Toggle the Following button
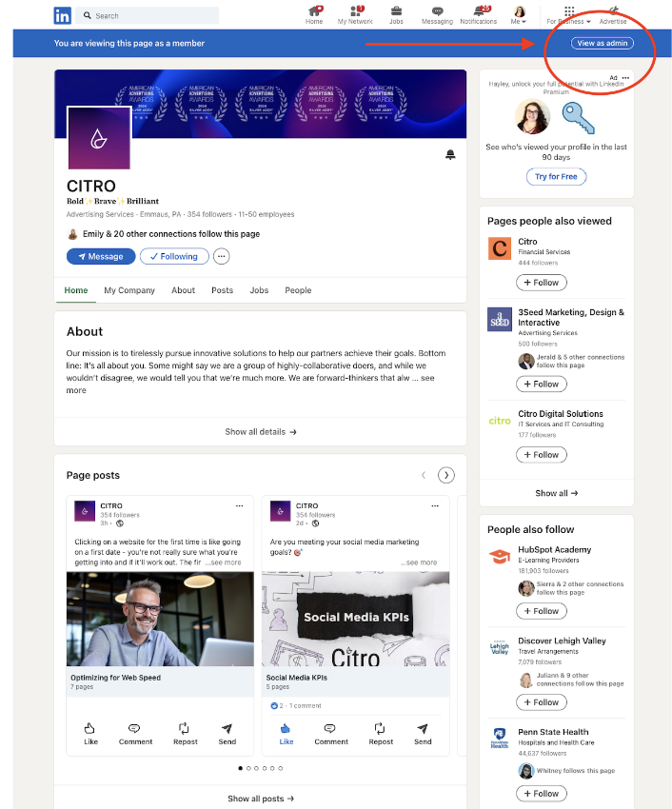This screenshot has height=809, width=672. pos(174,256)
